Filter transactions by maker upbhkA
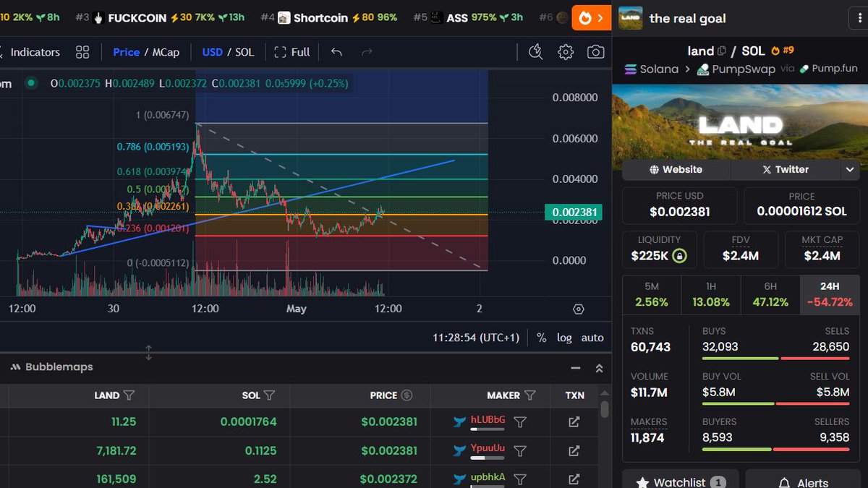868x488 pixels. coord(519,479)
